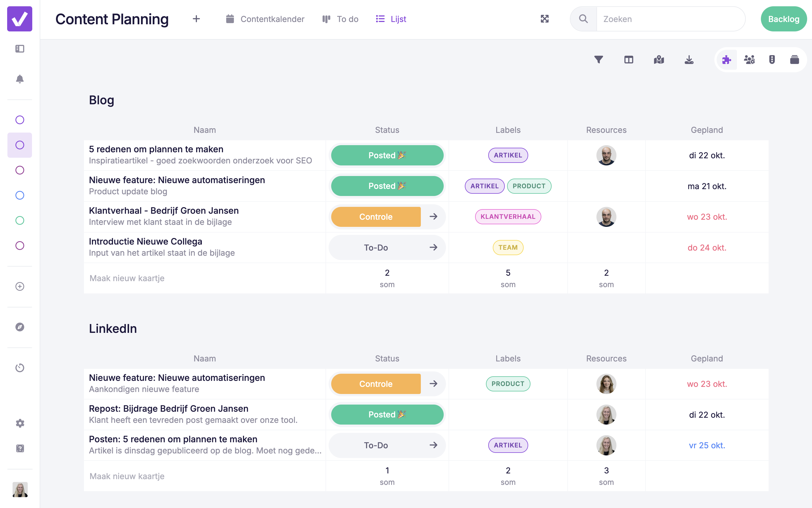Click Posted status of Product update blog
This screenshot has height=508, width=812.
387,186
